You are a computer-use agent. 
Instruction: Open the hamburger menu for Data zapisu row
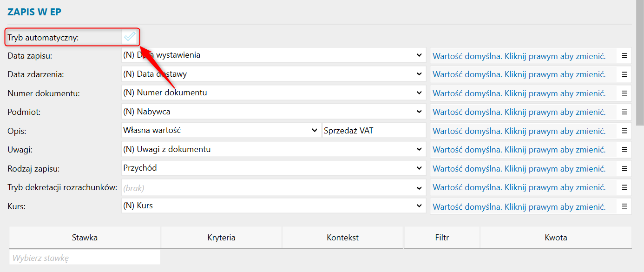(624, 55)
